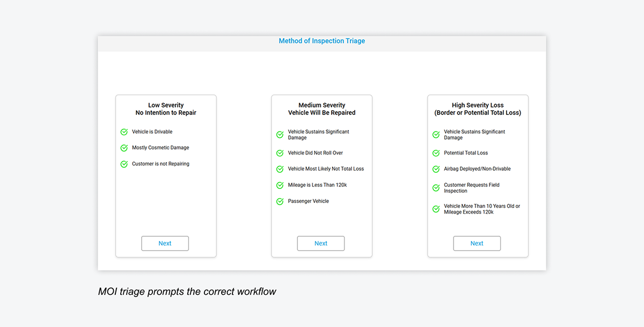Click the checkmark beside Mileage is Less Than 120k

click(280, 185)
